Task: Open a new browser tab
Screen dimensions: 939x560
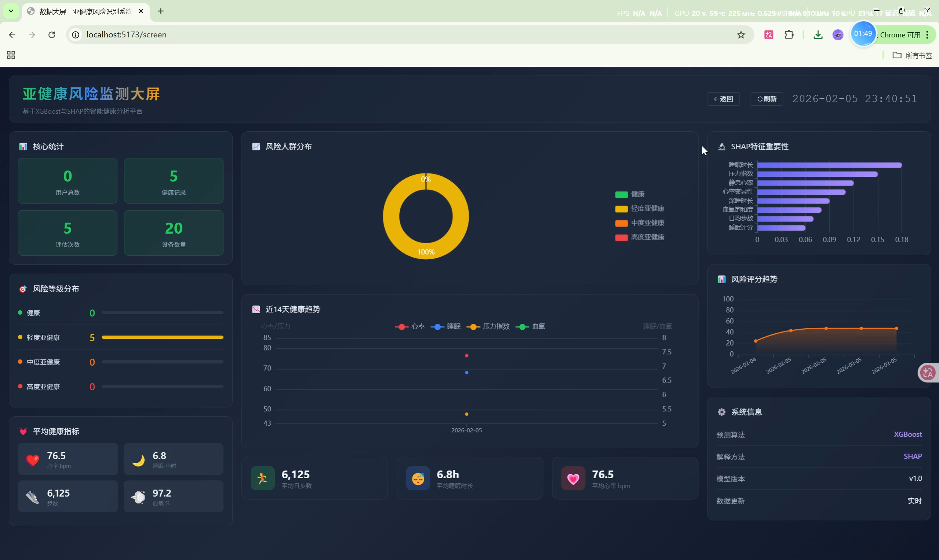Action: 161,11
